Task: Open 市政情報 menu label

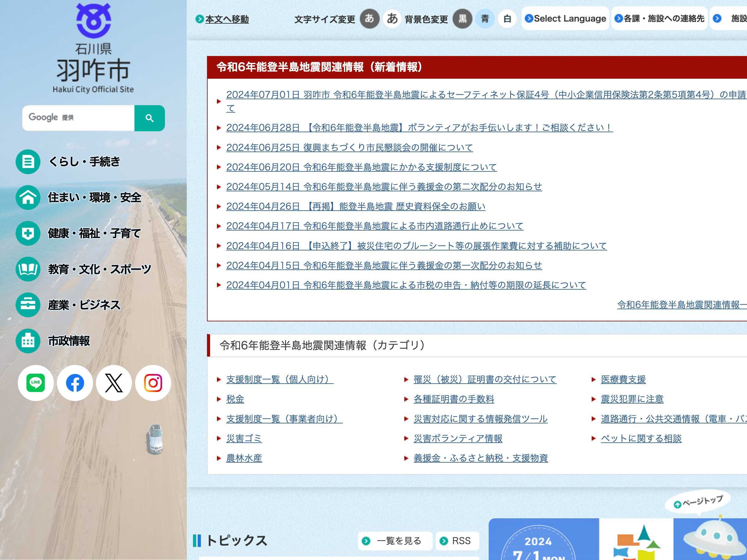Action: [x=69, y=341]
